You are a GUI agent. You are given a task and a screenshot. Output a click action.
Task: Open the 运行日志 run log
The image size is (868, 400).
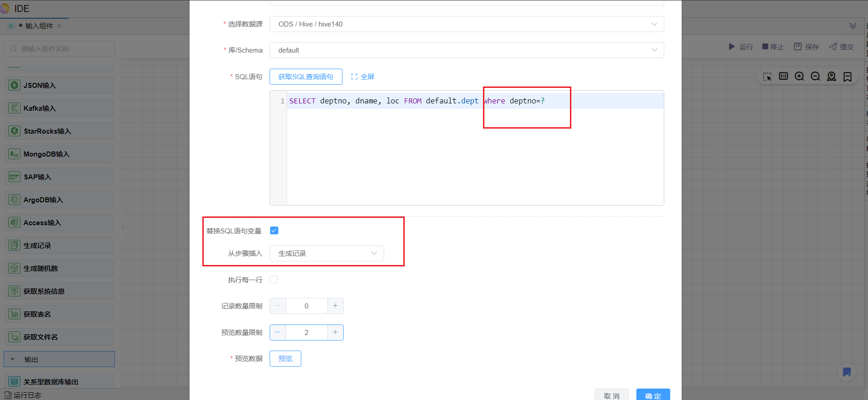(x=23, y=395)
